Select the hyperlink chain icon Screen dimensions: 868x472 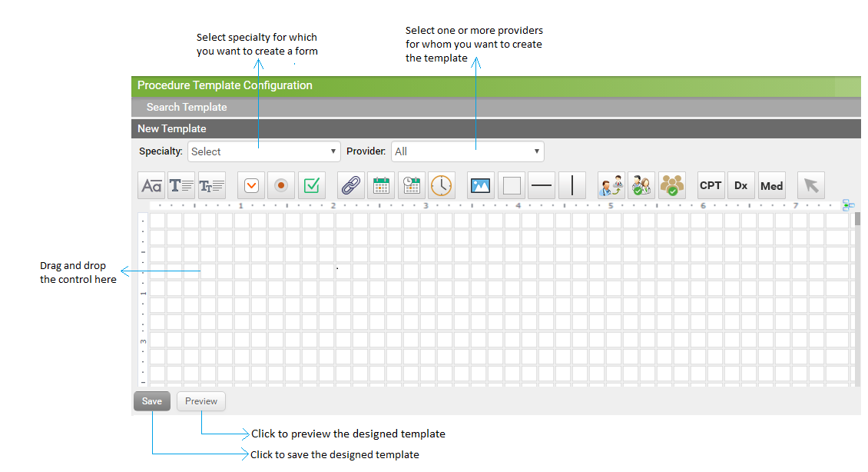pos(351,185)
